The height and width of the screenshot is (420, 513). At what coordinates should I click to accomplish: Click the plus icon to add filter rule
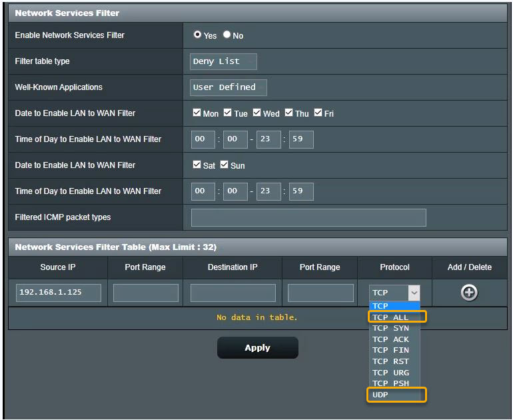[469, 292]
